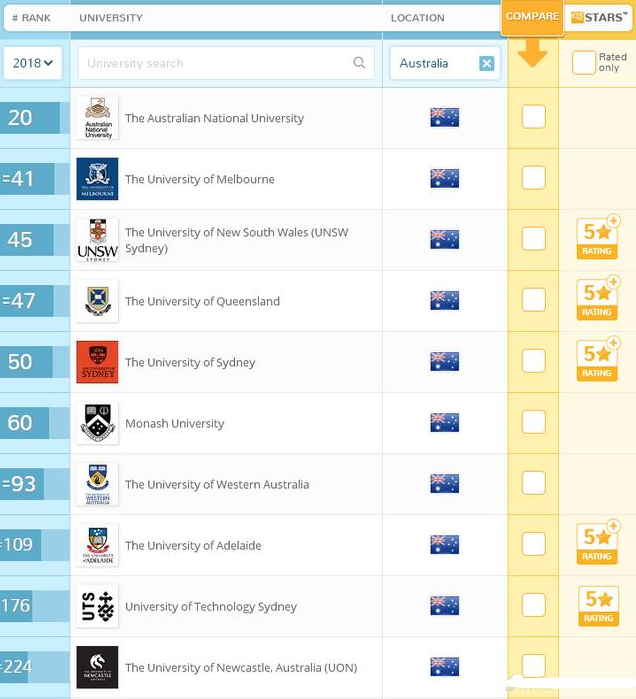Sort by the # RANK column header
The width and height of the screenshot is (636, 699).
coord(31,18)
